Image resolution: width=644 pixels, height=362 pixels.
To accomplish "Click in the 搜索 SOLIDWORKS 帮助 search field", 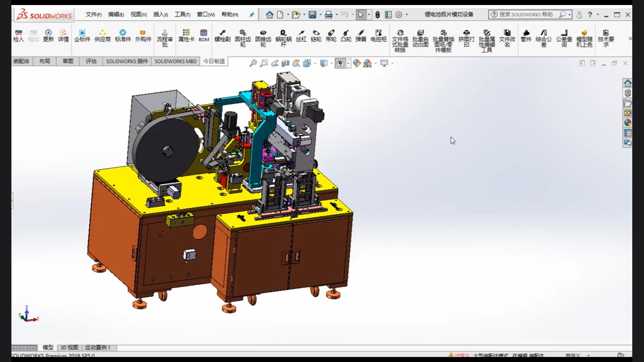I will [x=526, y=14].
